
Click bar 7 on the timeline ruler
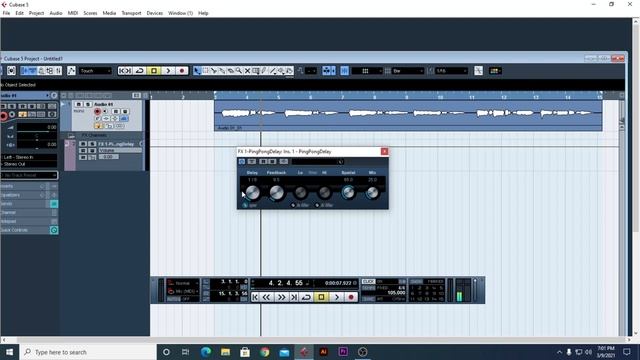(342, 96)
